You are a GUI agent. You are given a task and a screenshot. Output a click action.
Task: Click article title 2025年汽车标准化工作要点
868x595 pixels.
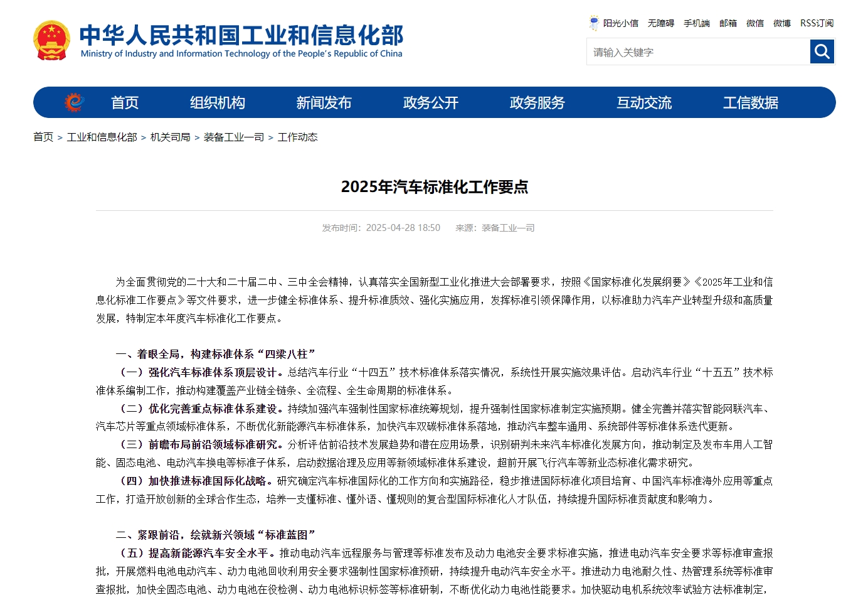(435, 187)
